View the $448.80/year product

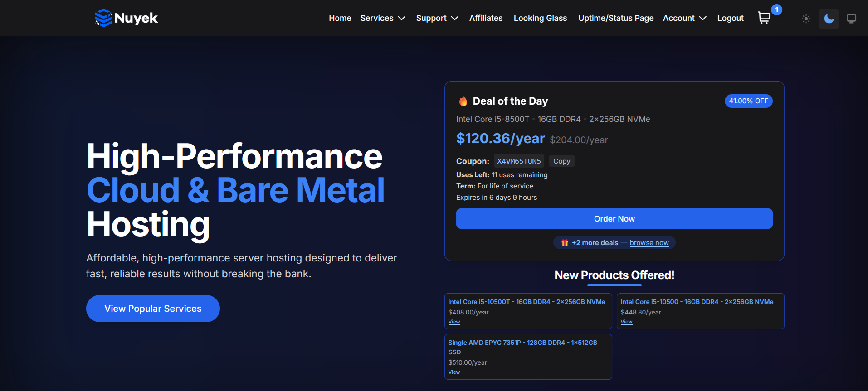pyautogui.click(x=626, y=322)
